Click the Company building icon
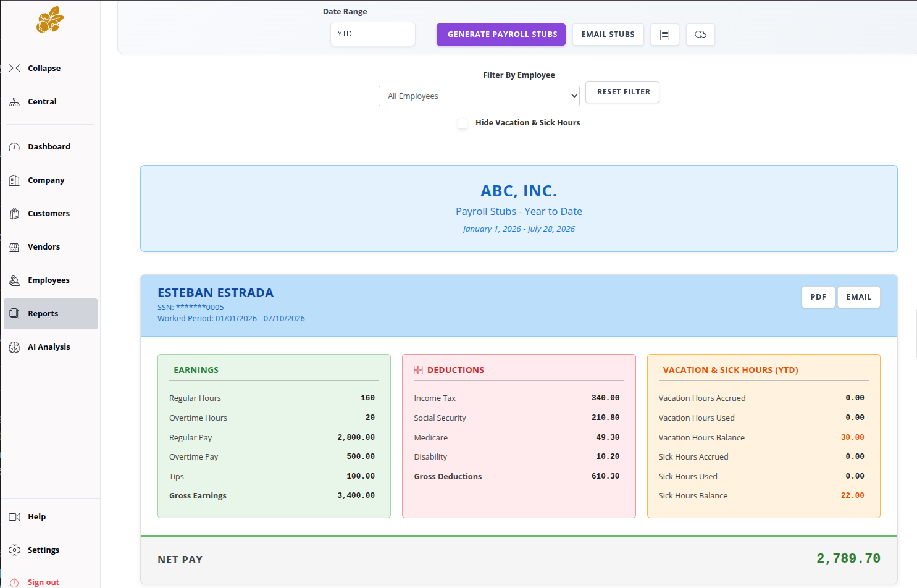 coord(14,180)
